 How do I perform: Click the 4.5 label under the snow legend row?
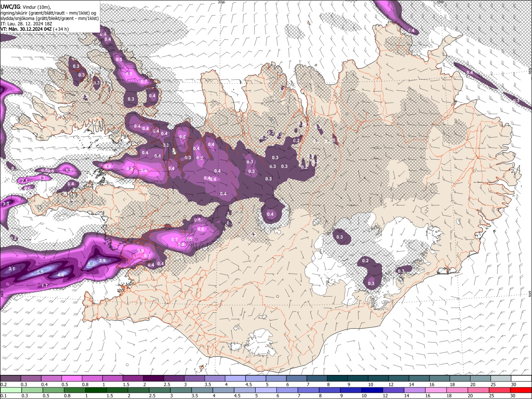(248, 384)
